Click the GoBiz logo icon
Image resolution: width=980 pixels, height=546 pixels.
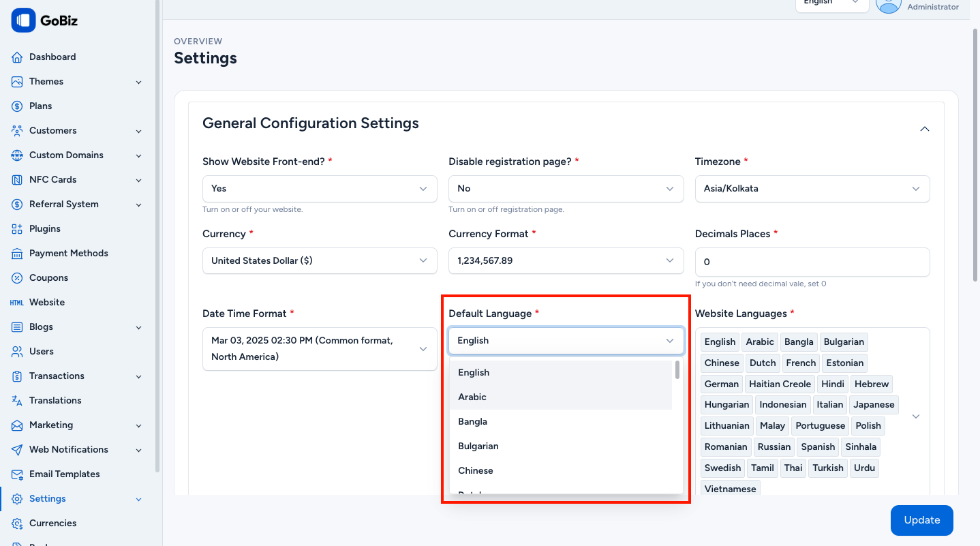(23, 20)
